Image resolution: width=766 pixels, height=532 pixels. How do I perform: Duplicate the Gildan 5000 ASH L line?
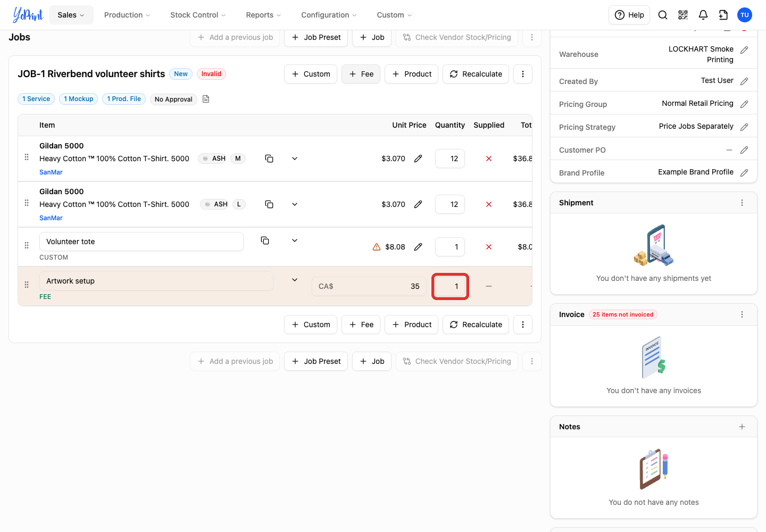269,204
